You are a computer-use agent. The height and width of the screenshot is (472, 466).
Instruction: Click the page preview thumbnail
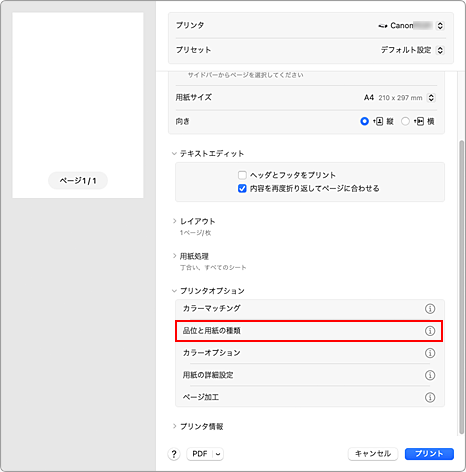(78, 105)
